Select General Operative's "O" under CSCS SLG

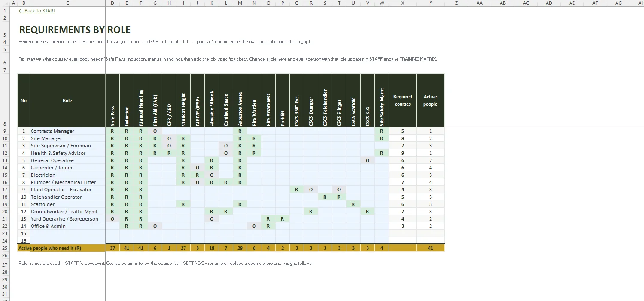tap(368, 160)
